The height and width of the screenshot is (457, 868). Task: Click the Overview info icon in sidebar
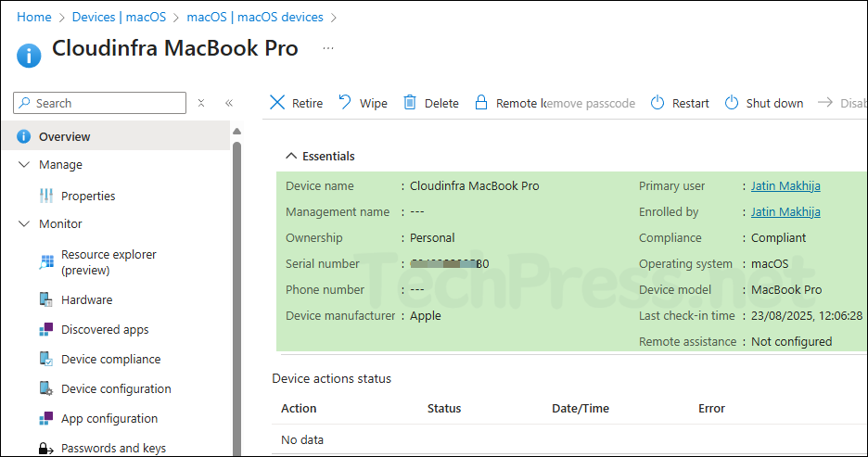click(x=23, y=136)
